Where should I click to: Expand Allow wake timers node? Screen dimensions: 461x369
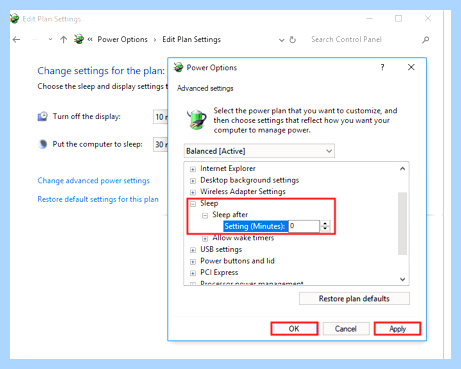click(x=205, y=239)
